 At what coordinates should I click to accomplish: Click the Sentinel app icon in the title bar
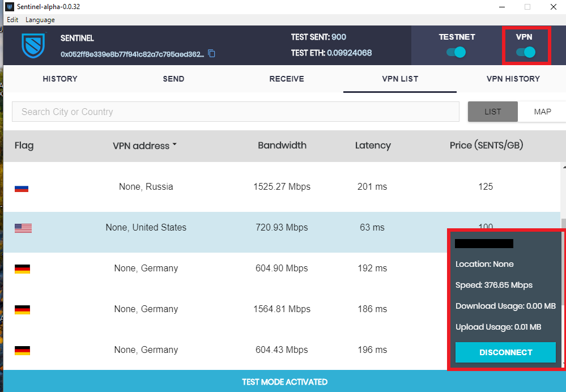(10, 7)
